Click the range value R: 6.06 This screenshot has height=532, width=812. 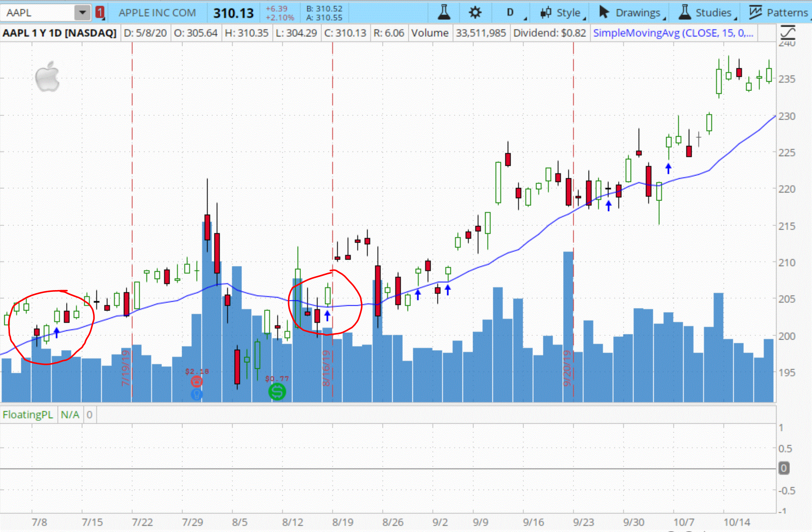pos(389,33)
